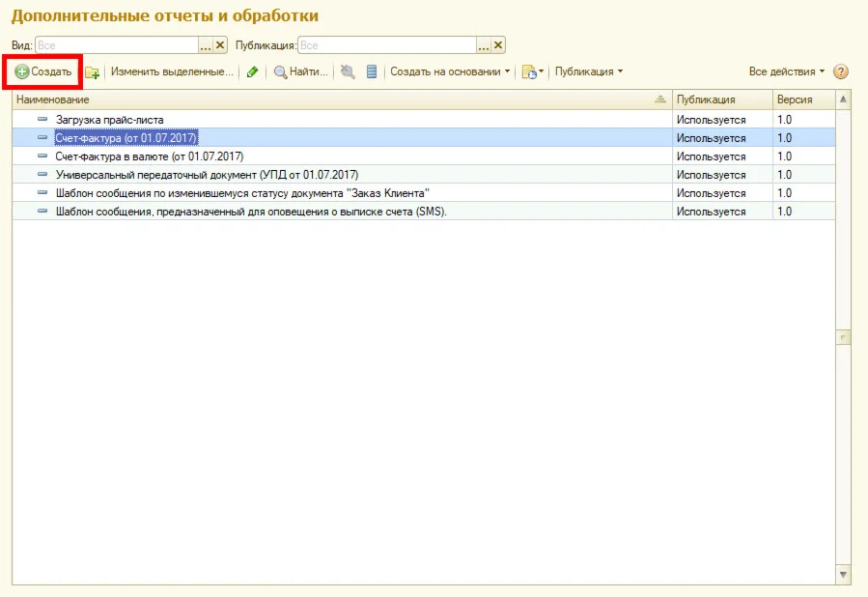
Task: Open Найти search with magnifier icon
Action: tap(301, 72)
